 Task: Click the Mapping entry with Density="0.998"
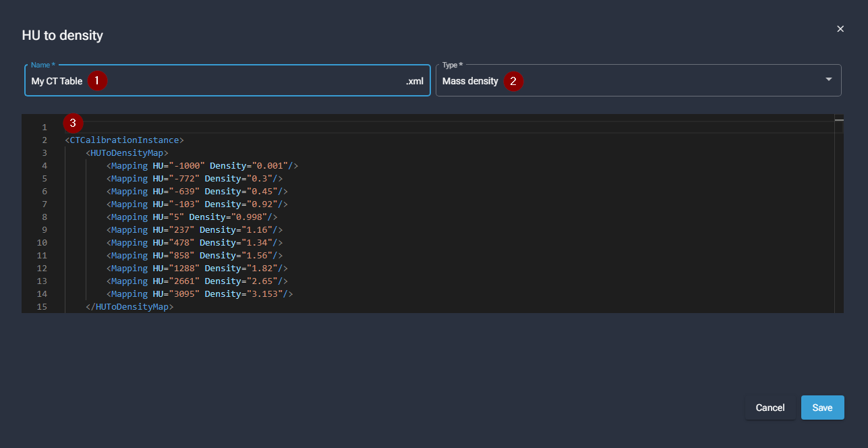click(x=192, y=217)
